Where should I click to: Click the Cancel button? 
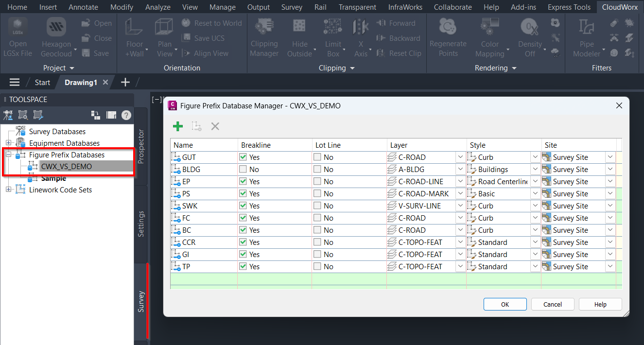(x=553, y=304)
